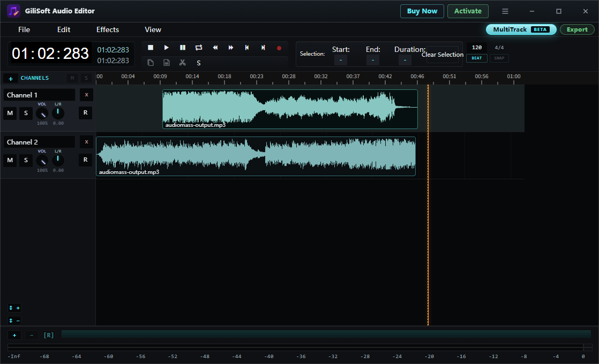The width and height of the screenshot is (599, 364).
Task: Toggle the loop playback icon
Action: [x=199, y=48]
